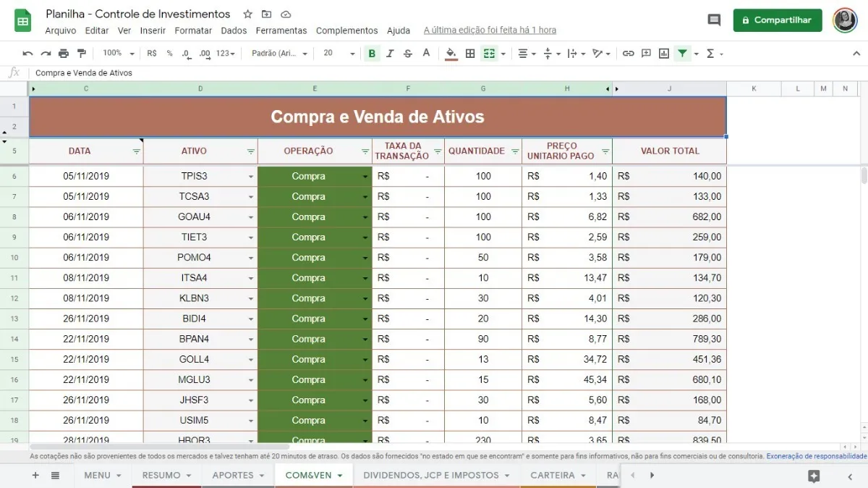Switch to the CARTEIRA sheet tab
This screenshot has width=868, height=488.
pos(558,475)
